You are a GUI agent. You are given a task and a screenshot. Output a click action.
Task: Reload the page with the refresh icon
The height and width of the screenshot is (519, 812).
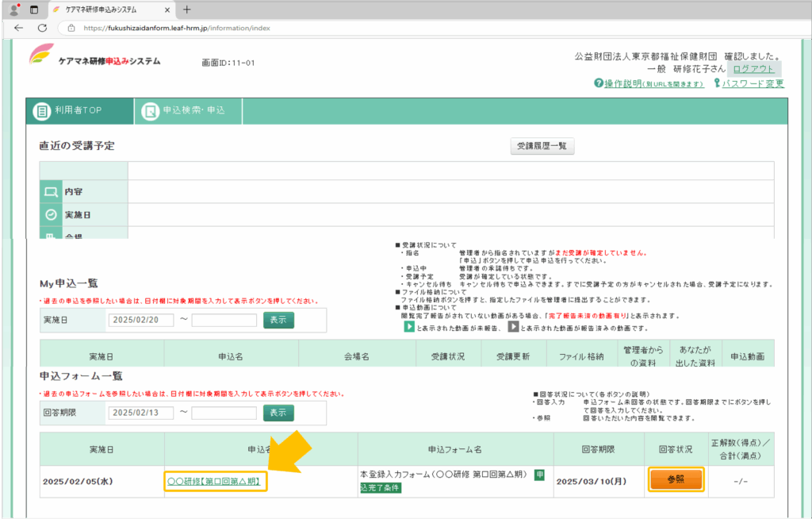click(x=42, y=28)
